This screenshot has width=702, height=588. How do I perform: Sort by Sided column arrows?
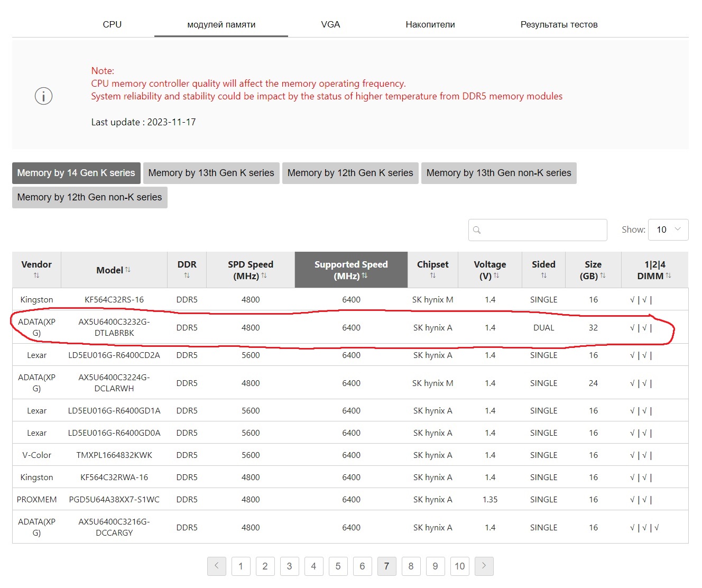543,275
